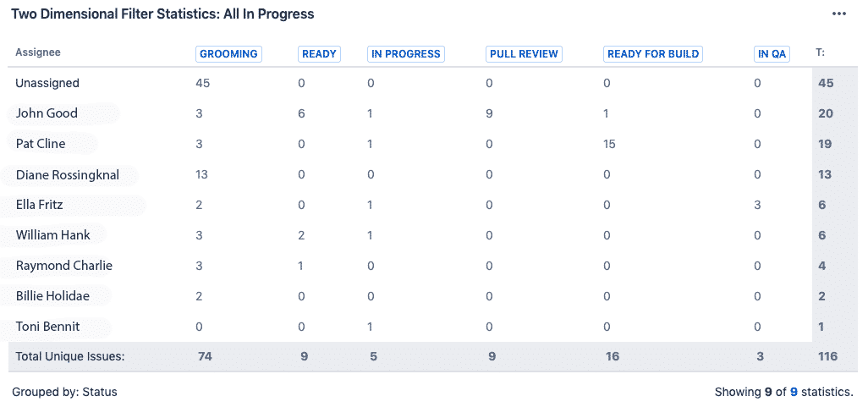
Task: Open William Hank's ready count 2
Action: tap(304, 235)
